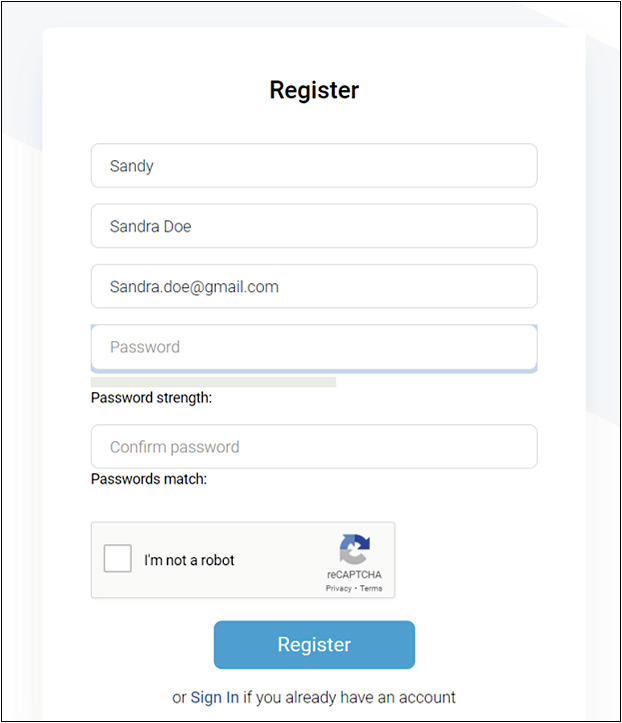The height and width of the screenshot is (723, 622).
Task: Open the reCAPTCHA Privacy link
Action: pos(338,589)
